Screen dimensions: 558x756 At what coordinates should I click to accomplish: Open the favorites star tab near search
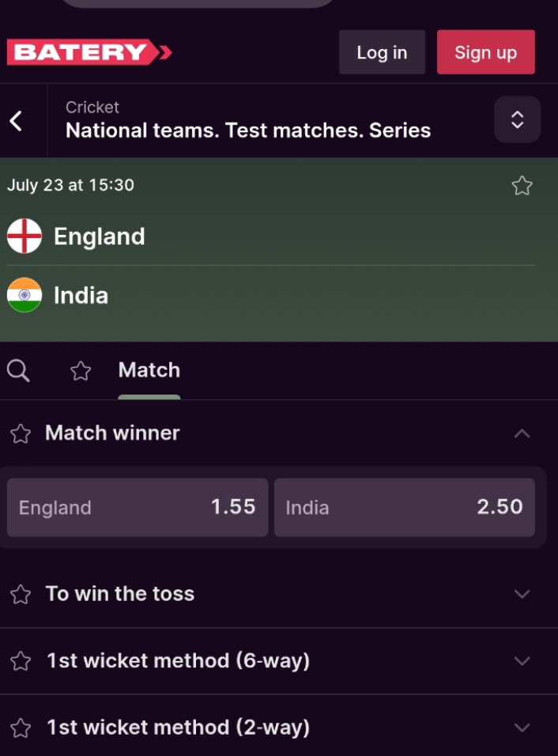pos(80,370)
